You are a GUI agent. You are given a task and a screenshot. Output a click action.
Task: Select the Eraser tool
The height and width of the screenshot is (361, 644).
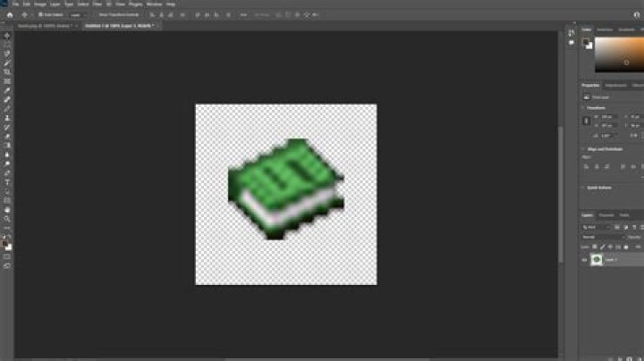click(x=7, y=136)
